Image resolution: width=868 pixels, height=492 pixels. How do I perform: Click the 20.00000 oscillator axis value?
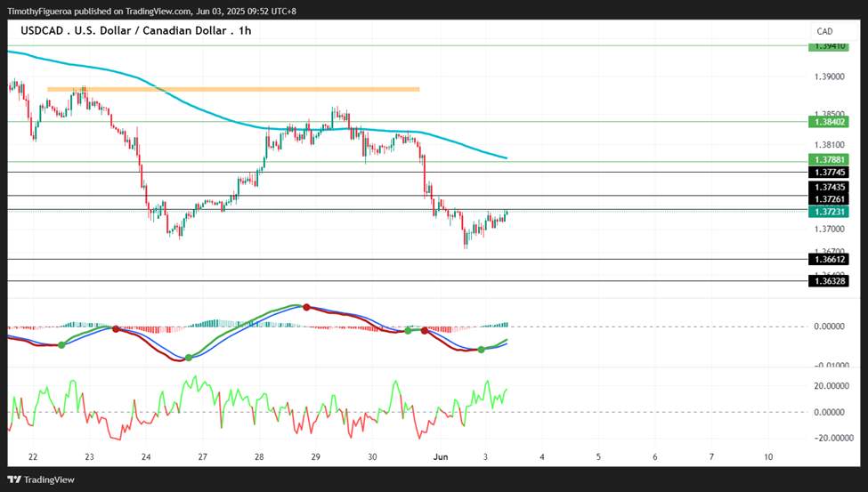coord(832,386)
